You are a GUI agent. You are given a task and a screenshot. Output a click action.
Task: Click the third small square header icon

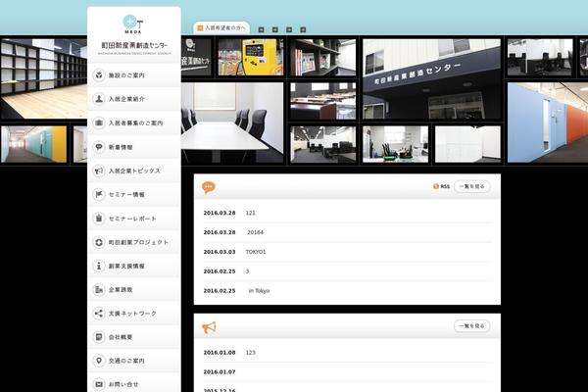coord(289,29)
